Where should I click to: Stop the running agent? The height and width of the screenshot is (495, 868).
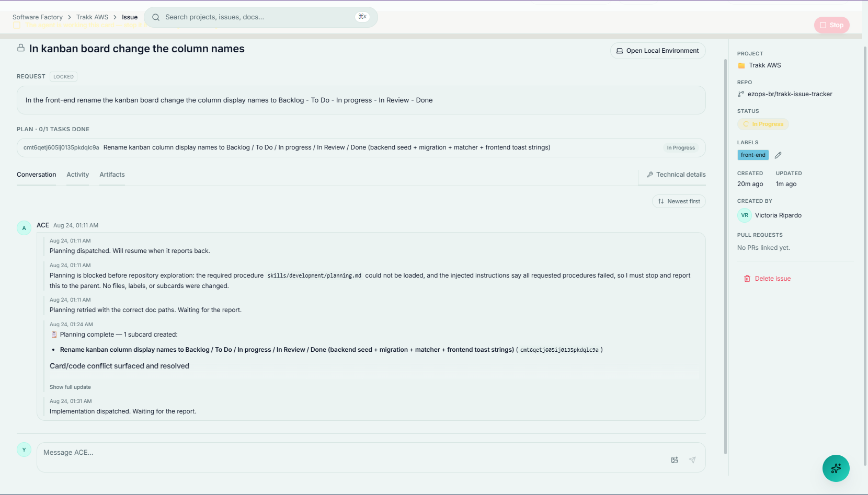pos(831,25)
